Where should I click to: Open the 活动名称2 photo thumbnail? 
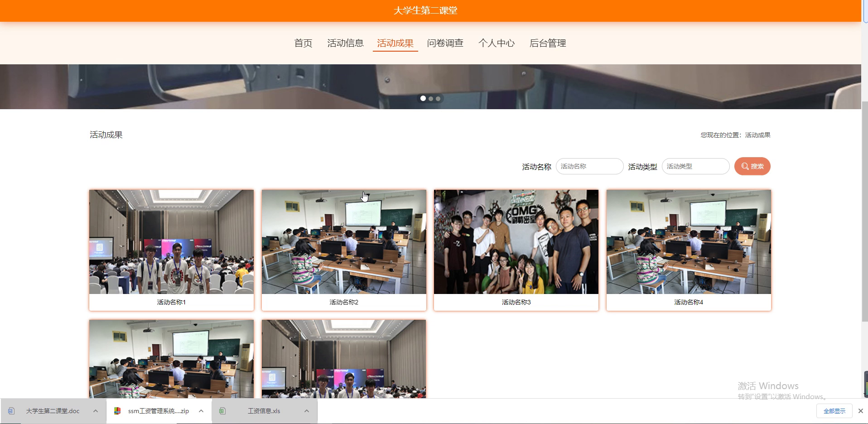344,242
